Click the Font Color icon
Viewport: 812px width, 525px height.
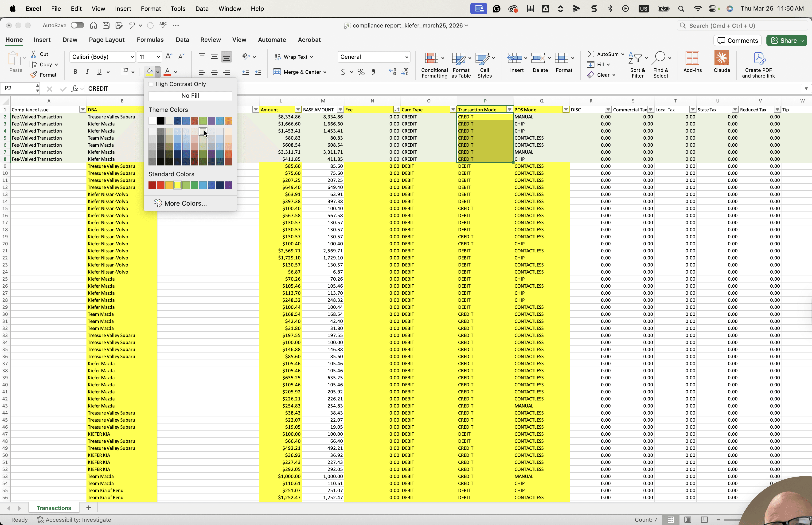[x=167, y=72]
